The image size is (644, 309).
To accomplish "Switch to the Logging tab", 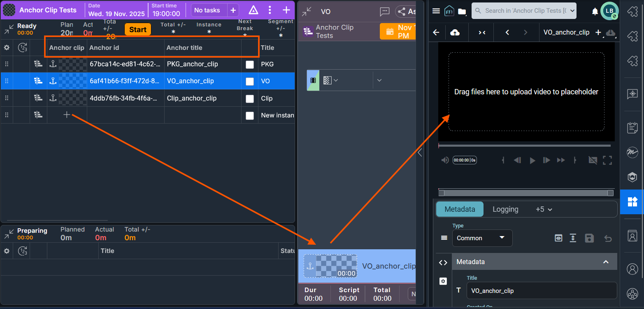I will (x=505, y=209).
